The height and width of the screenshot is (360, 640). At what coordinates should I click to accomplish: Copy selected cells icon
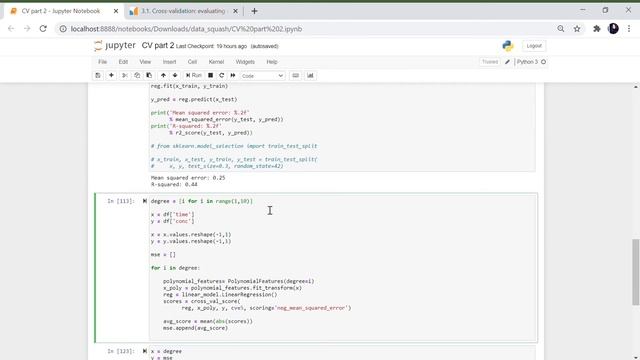137,76
